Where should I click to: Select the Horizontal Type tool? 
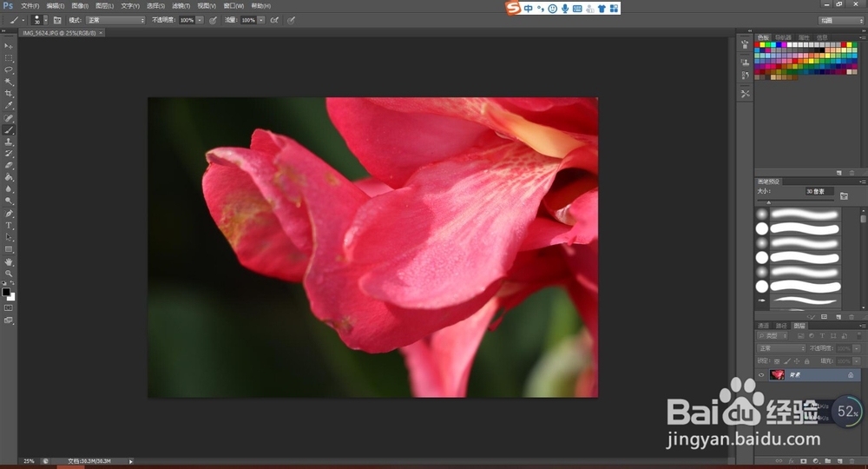[9, 225]
